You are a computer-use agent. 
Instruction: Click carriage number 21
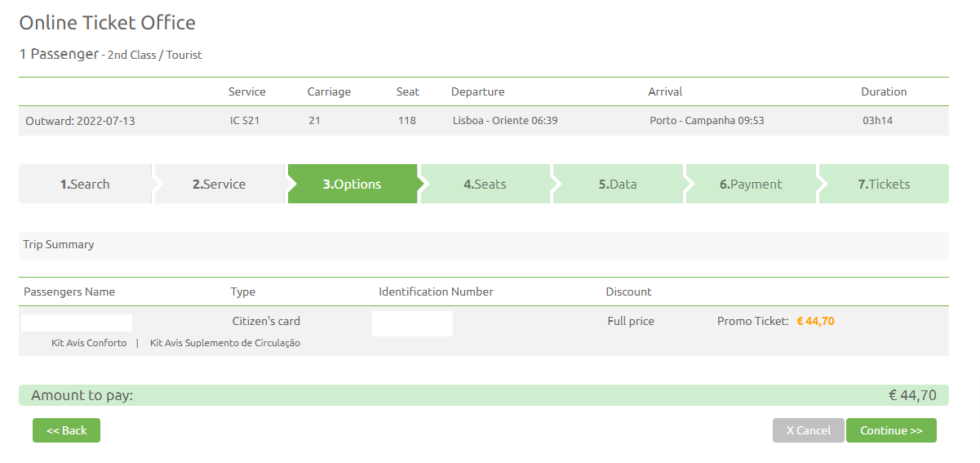click(315, 121)
